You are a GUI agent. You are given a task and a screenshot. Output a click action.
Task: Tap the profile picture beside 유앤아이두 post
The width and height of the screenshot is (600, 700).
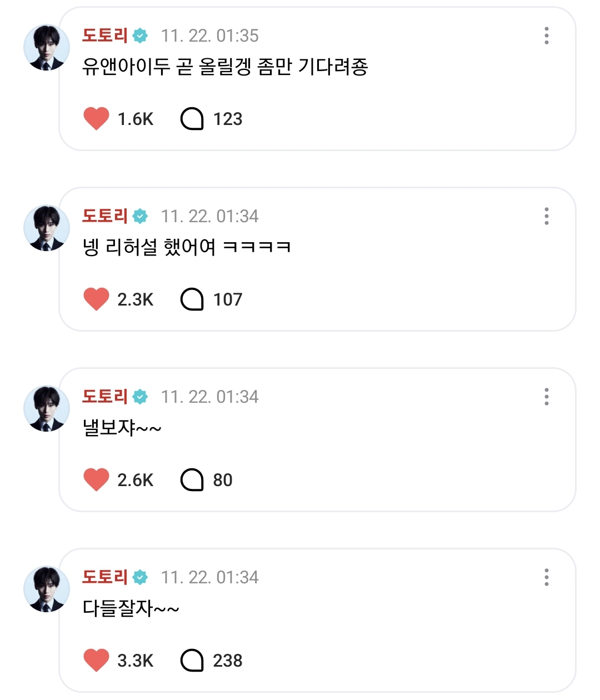click(x=47, y=48)
